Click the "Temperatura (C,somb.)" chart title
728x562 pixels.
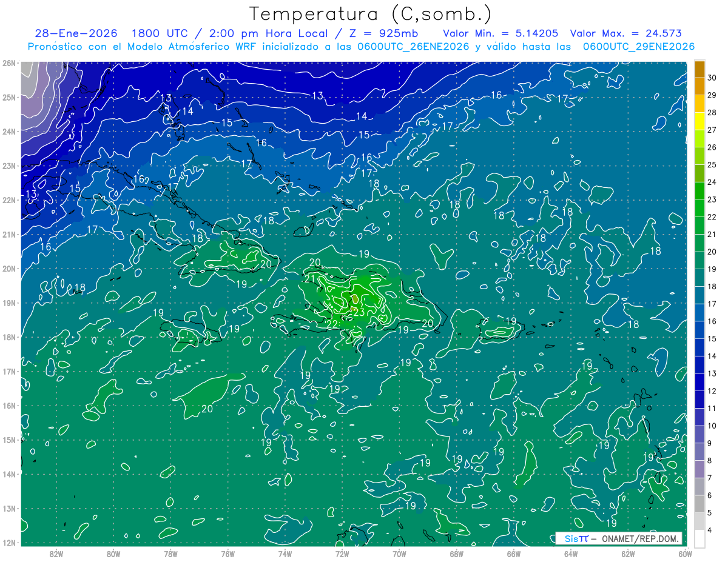(371, 14)
